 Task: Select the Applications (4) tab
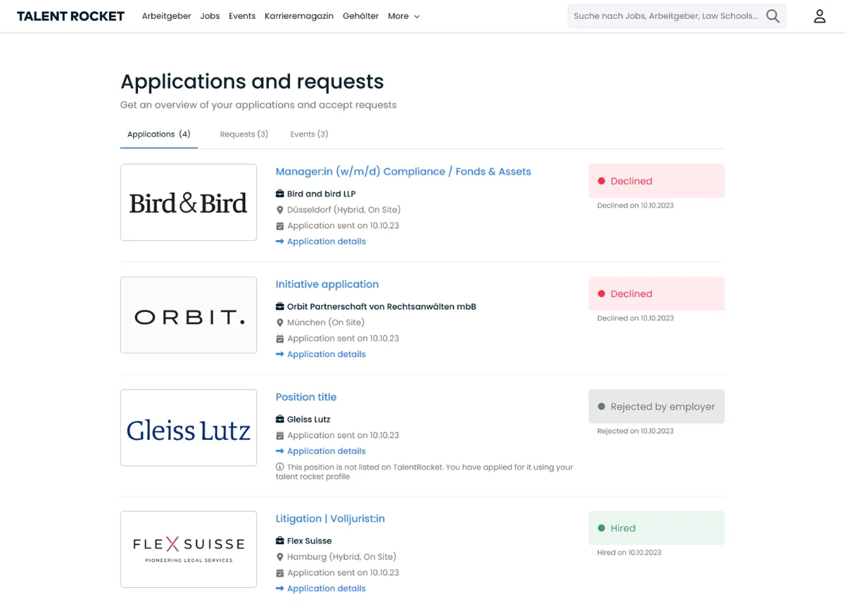(x=159, y=134)
